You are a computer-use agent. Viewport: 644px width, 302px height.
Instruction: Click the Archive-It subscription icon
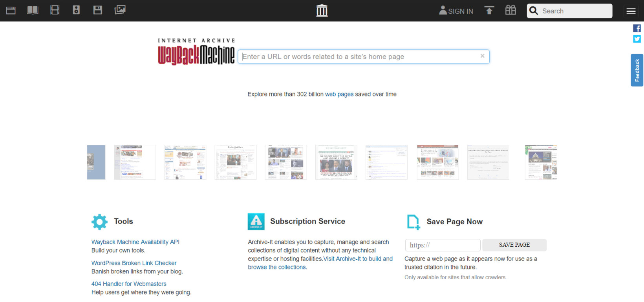point(256,222)
